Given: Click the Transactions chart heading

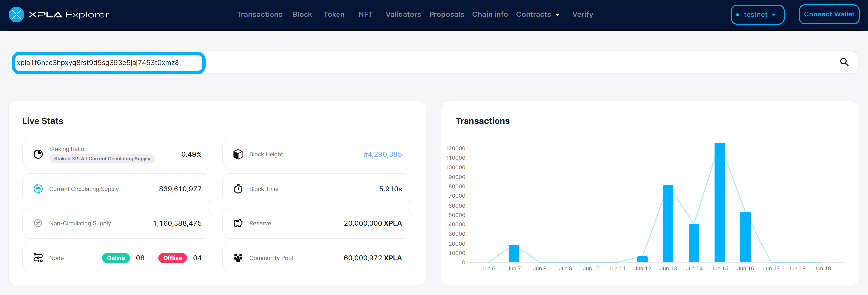Looking at the screenshot, I should coord(483,121).
